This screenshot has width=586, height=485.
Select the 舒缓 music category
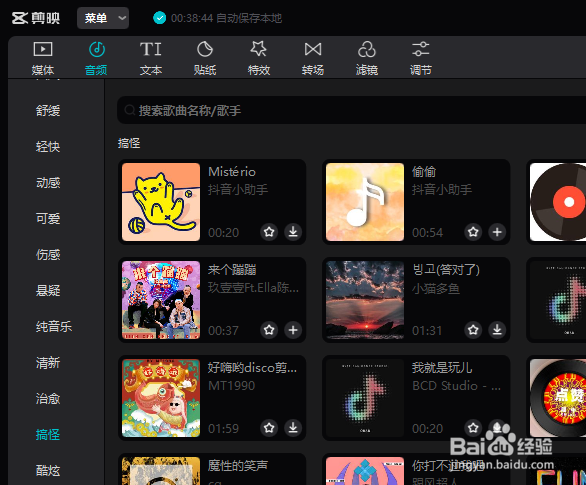(48, 111)
